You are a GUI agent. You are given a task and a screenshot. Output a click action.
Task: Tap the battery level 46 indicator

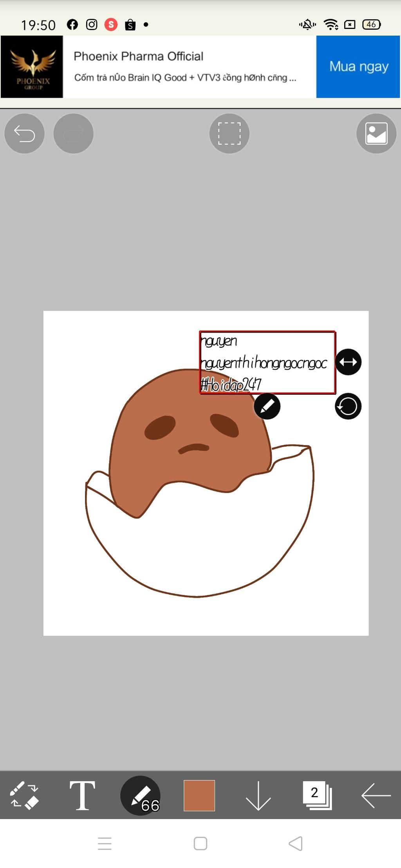point(372,25)
